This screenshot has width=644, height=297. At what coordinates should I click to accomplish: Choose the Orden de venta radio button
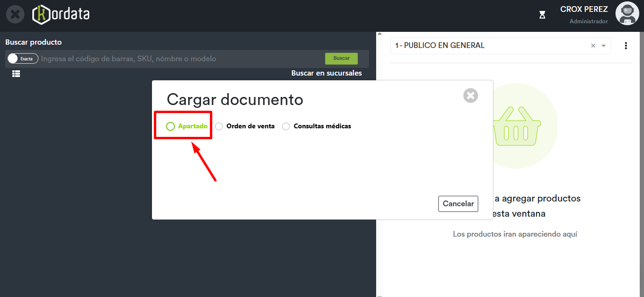pyautogui.click(x=219, y=126)
